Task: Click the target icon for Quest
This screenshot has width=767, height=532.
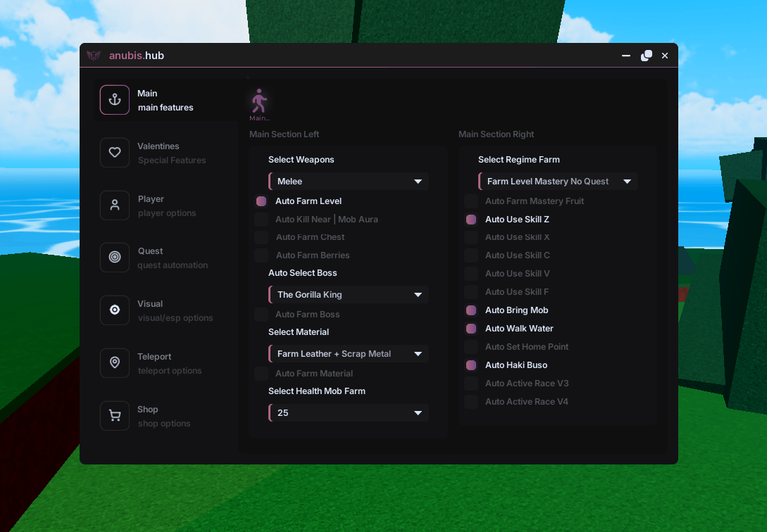Action: (115, 257)
